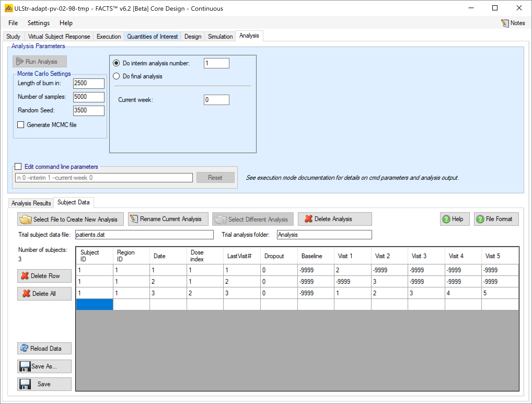532x404 pixels.
Task: Select the Do final analysis radio button
Action: (116, 76)
